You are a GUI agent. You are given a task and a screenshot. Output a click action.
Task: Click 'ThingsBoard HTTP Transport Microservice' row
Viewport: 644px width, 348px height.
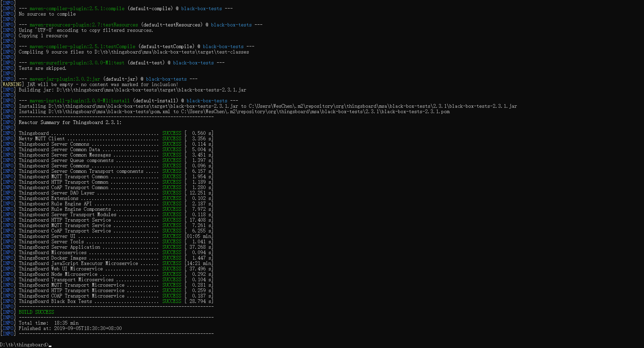(x=107, y=290)
